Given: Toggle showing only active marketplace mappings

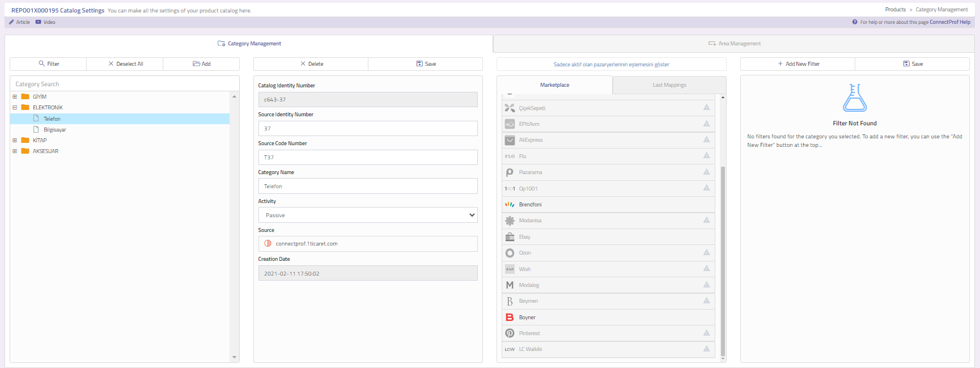Looking at the screenshot, I should pyautogui.click(x=611, y=64).
